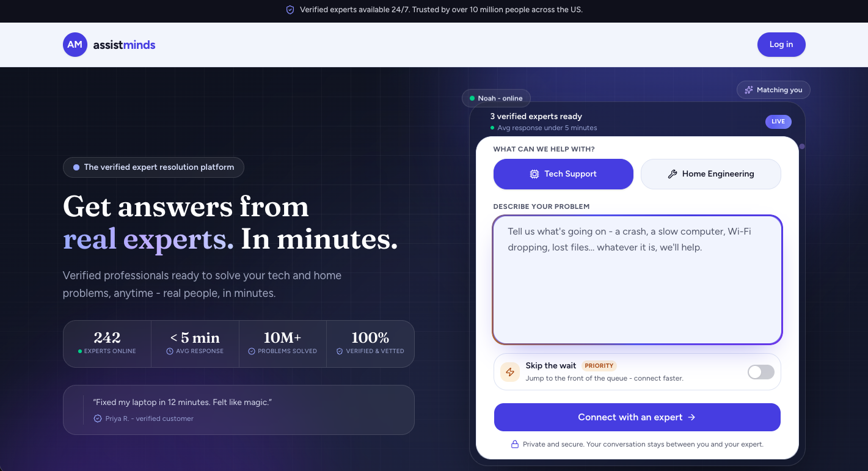Click the Matching you badge
868x471 pixels.
coord(773,90)
